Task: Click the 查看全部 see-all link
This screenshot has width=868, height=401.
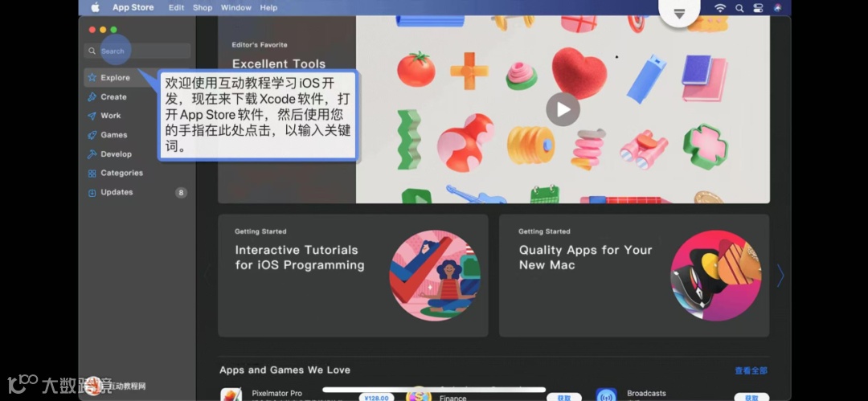Action: click(x=751, y=370)
